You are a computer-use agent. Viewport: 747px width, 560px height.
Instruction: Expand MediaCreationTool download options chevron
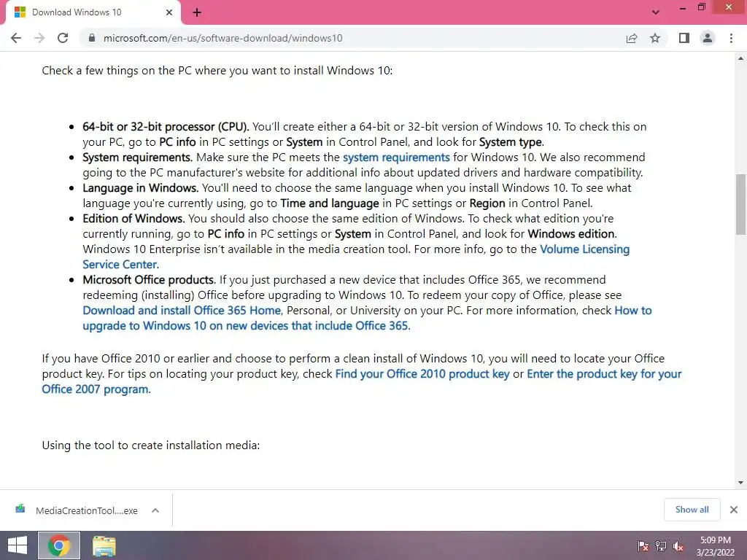click(x=155, y=510)
